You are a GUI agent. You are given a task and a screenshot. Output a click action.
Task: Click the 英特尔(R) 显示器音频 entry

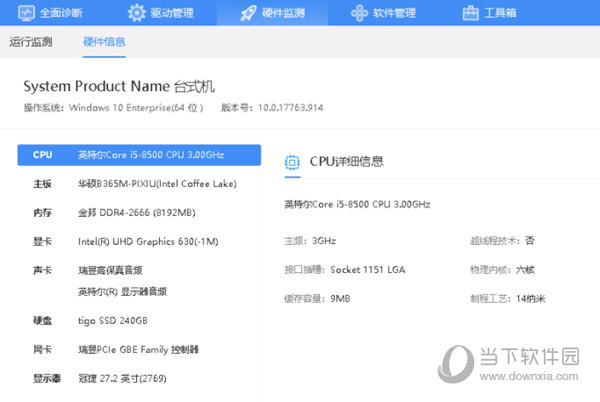122,292
